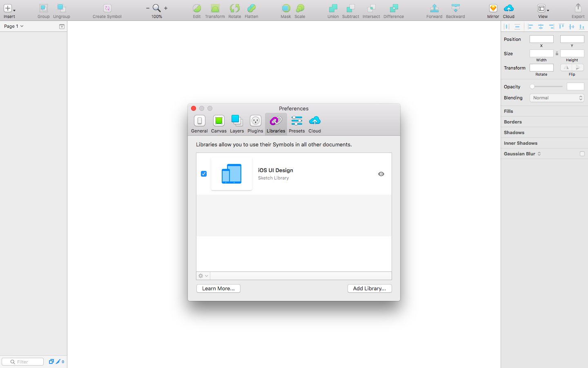The width and height of the screenshot is (588, 368).
Task: Click the Rotate transform field
Action: [541, 68]
